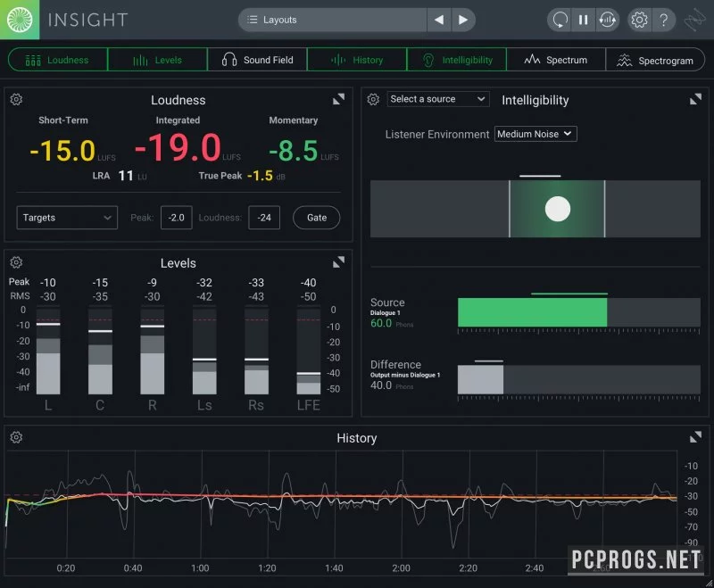Screen dimensions: 714x588
Task: Expand the Levels panel to full view
Action: pyautogui.click(x=338, y=261)
